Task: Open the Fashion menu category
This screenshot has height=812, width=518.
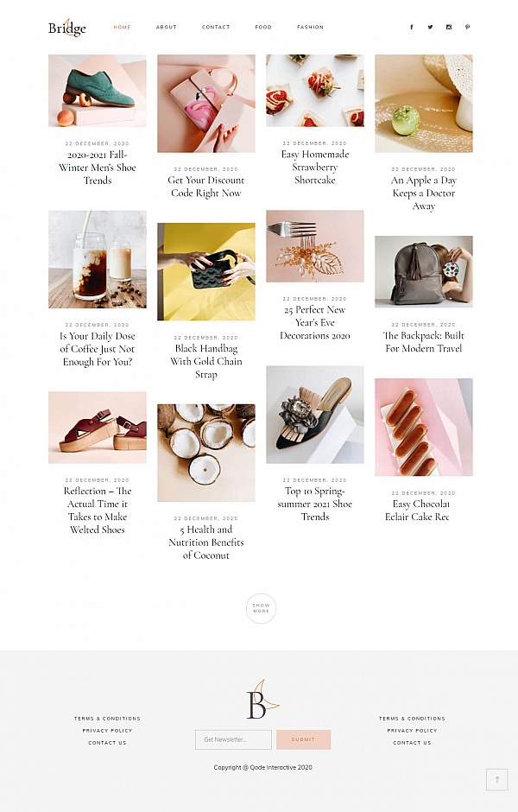Action: click(310, 27)
